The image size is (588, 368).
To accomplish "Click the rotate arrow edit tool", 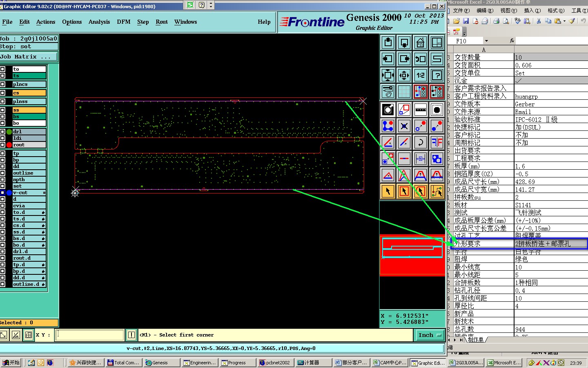I will pyautogui.click(x=420, y=142).
